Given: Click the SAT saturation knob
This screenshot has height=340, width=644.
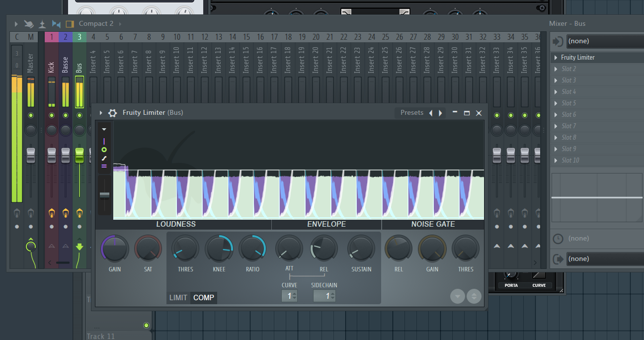Looking at the screenshot, I should coord(148,249).
